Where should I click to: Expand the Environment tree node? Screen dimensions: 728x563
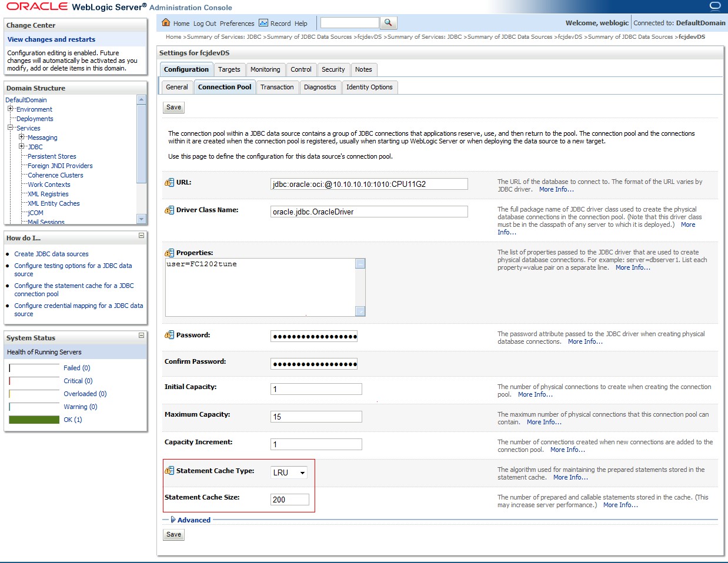[10, 109]
